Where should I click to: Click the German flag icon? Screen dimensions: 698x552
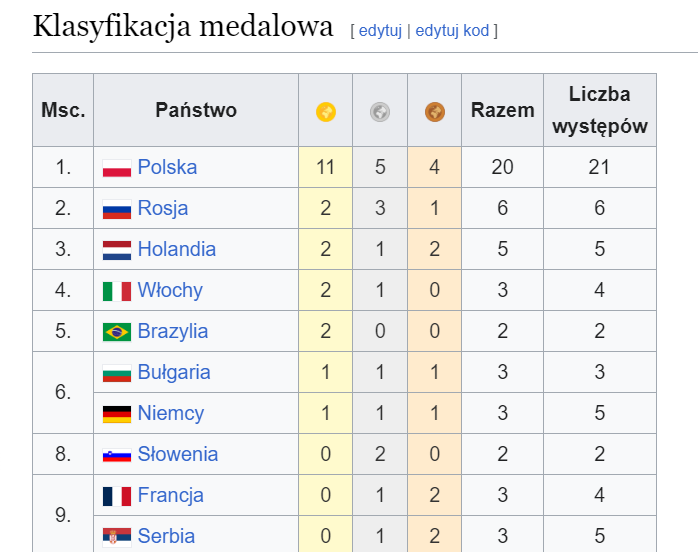pyautogui.click(x=117, y=414)
